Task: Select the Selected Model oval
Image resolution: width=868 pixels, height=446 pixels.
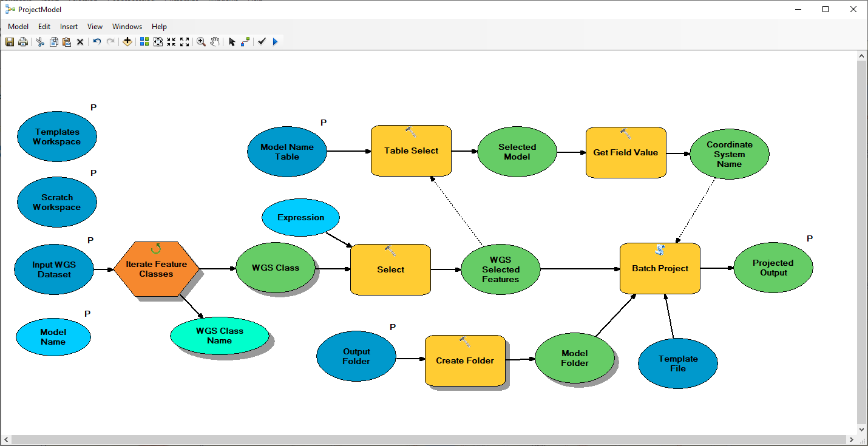Action: click(x=517, y=152)
